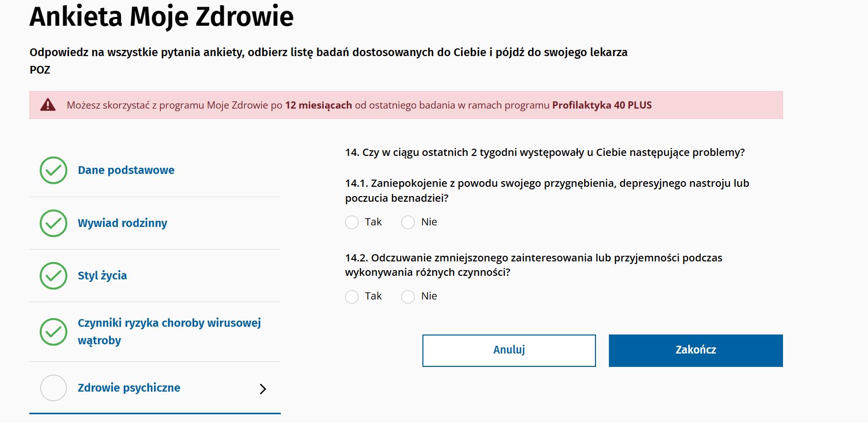
Task: Click the checkmark icon next to Wywiad rodzinny
Action: pos(53,223)
